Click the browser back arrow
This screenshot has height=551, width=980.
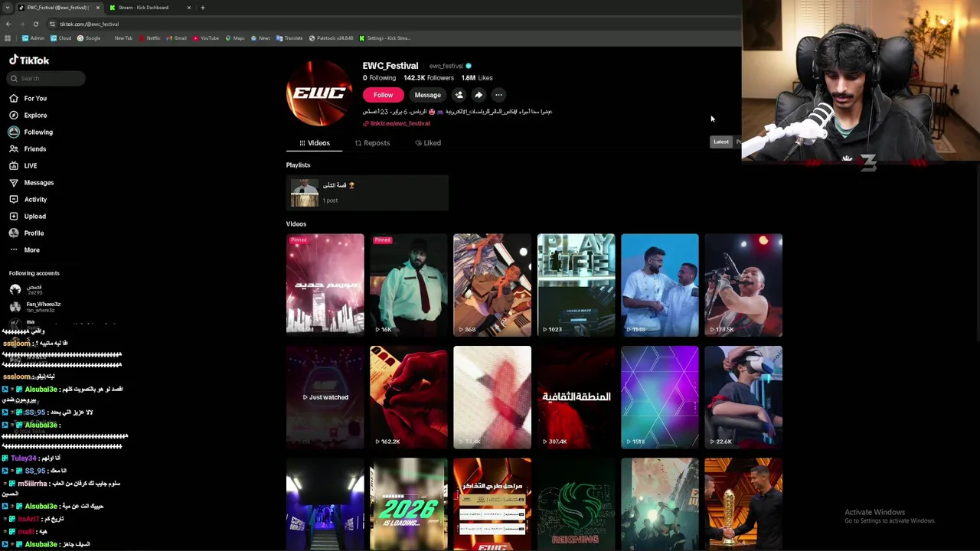coord(8,24)
